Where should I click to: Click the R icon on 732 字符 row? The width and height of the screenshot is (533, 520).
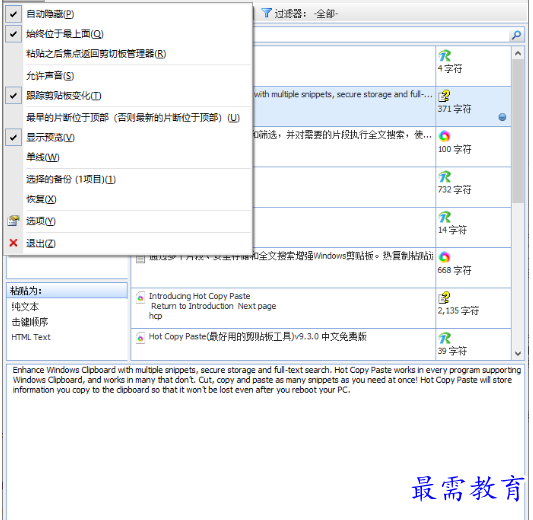coord(444,177)
